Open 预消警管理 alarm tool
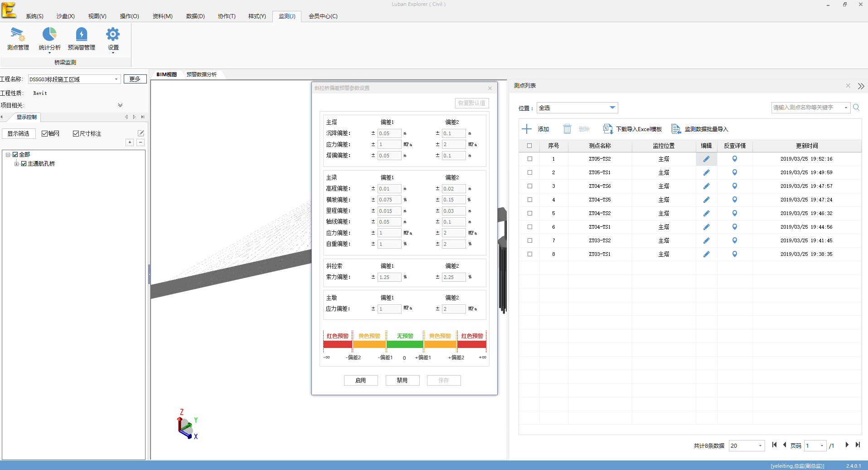The image size is (868, 470). [x=82, y=39]
